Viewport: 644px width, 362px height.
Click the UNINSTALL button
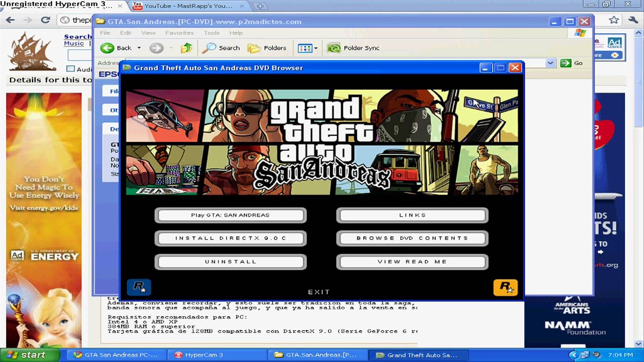pos(230,262)
